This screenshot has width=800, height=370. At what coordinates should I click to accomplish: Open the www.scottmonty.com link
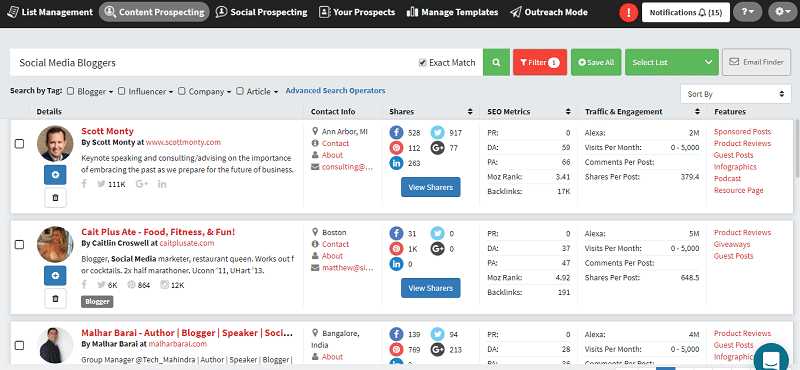pyautogui.click(x=183, y=142)
